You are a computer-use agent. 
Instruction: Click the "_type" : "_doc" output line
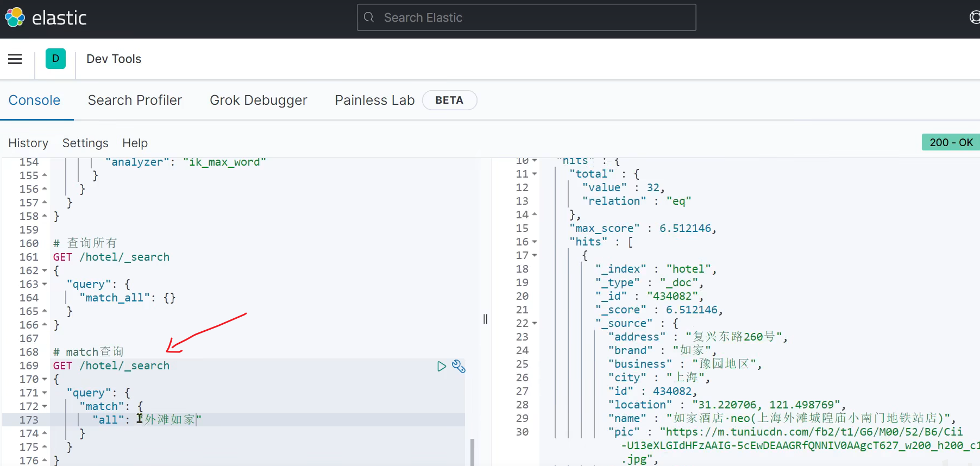[649, 282]
